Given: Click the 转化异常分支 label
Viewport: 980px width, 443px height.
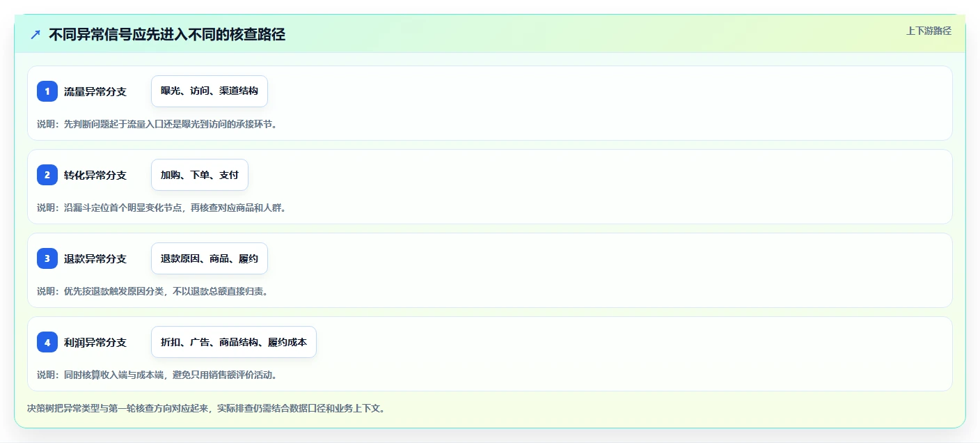Looking at the screenshot, I should coord(95,175).
